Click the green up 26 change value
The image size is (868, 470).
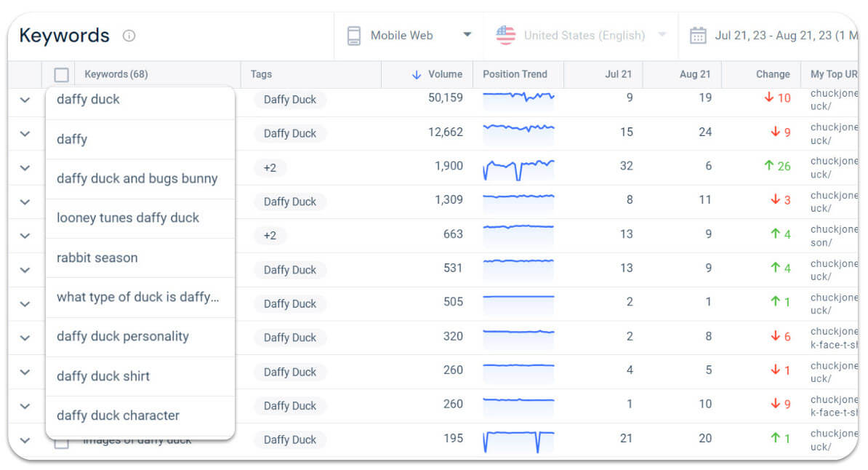777,167
